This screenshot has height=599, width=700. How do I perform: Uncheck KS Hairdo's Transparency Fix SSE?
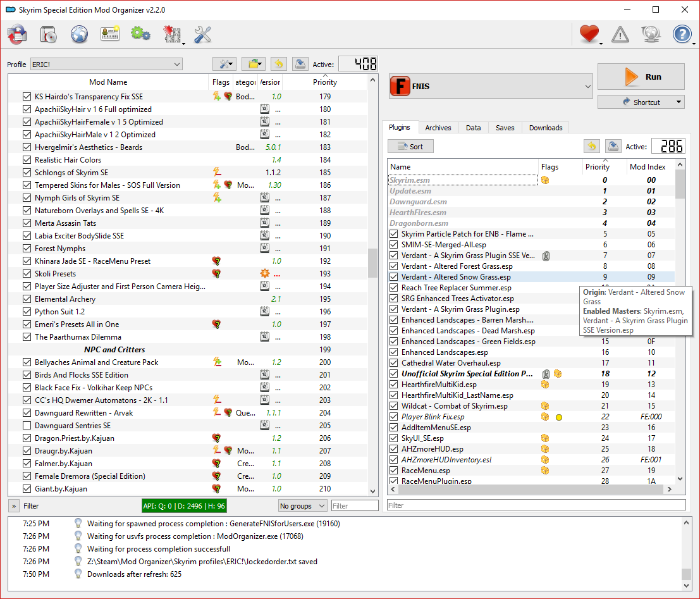pos(27,97)
